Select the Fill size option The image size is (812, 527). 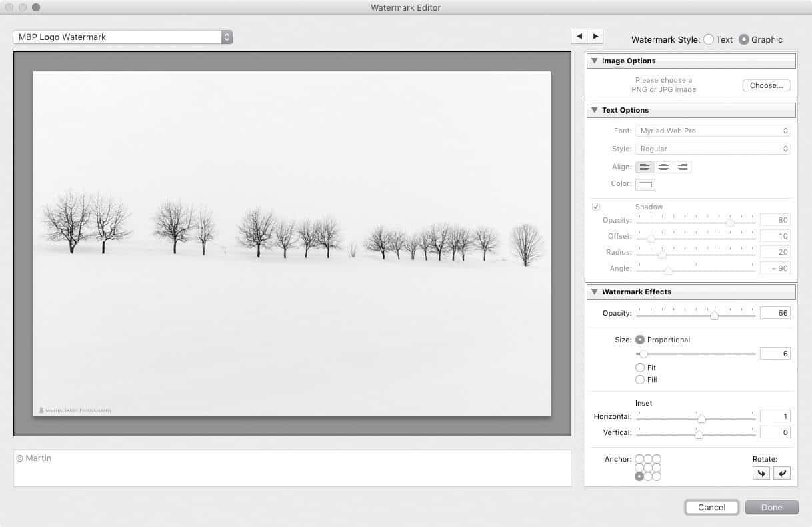pos(640,380)
